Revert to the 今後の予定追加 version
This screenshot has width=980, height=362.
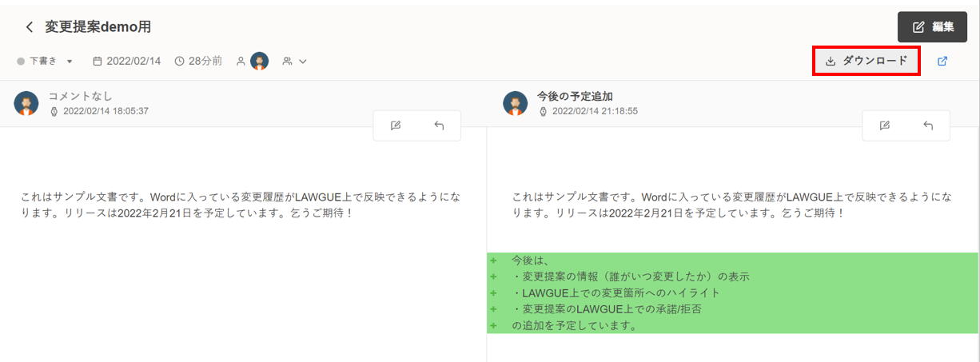click(x=928, y=125)
